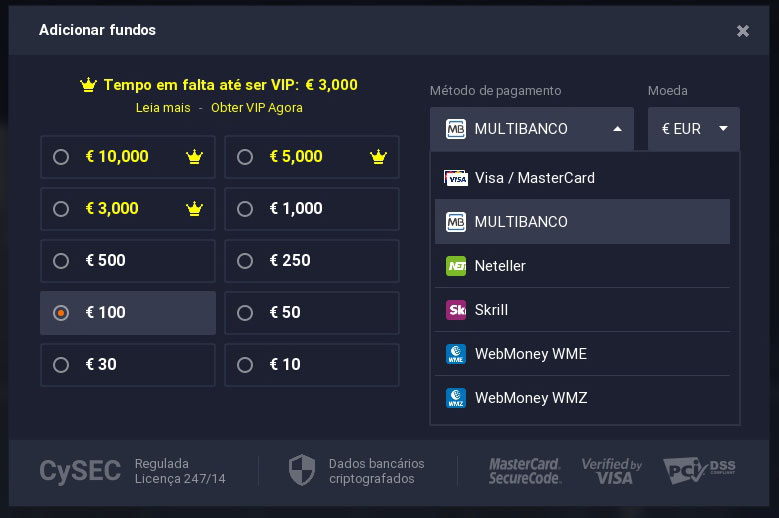Click the Neteller green logo icon
Viewport: 779px width, 518px height.
[x=456, y=266]
